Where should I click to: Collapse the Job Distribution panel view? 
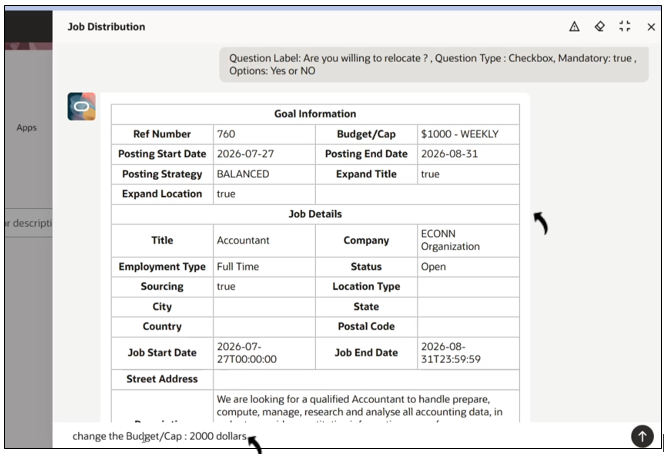[x=624, y=26]
